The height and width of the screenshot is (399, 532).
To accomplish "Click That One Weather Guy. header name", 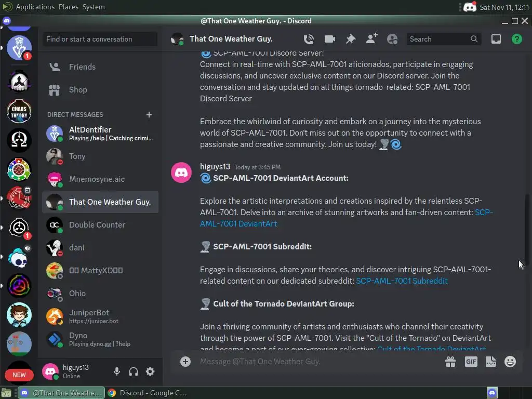I will 231,39.
